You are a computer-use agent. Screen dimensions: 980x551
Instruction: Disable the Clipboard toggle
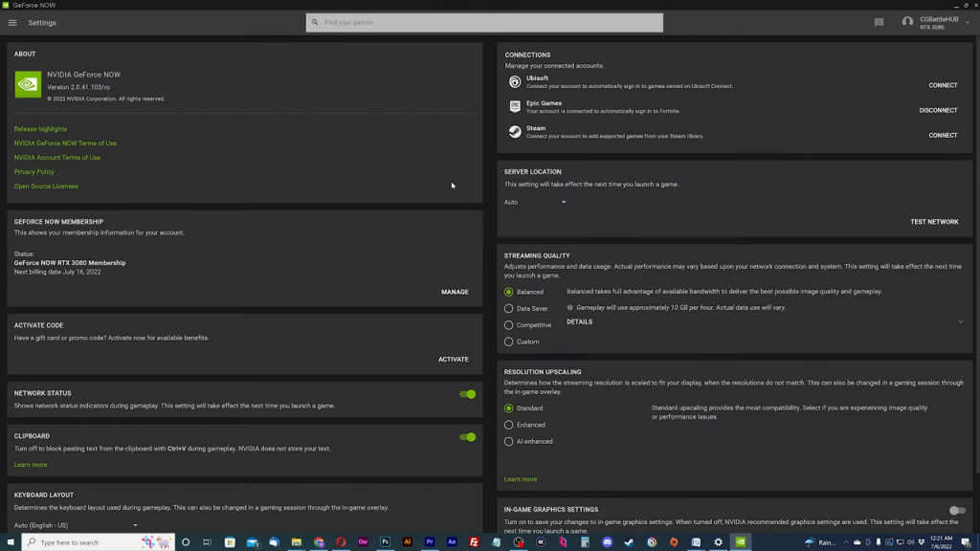click(467, 437)
